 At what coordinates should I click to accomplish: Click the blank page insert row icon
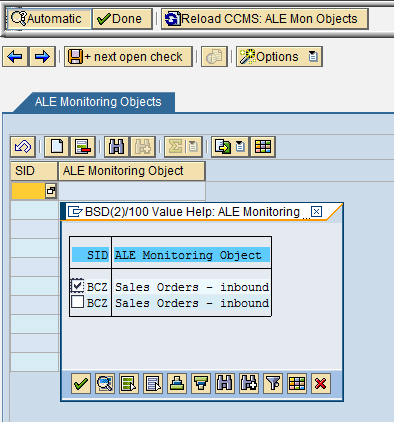57,147
